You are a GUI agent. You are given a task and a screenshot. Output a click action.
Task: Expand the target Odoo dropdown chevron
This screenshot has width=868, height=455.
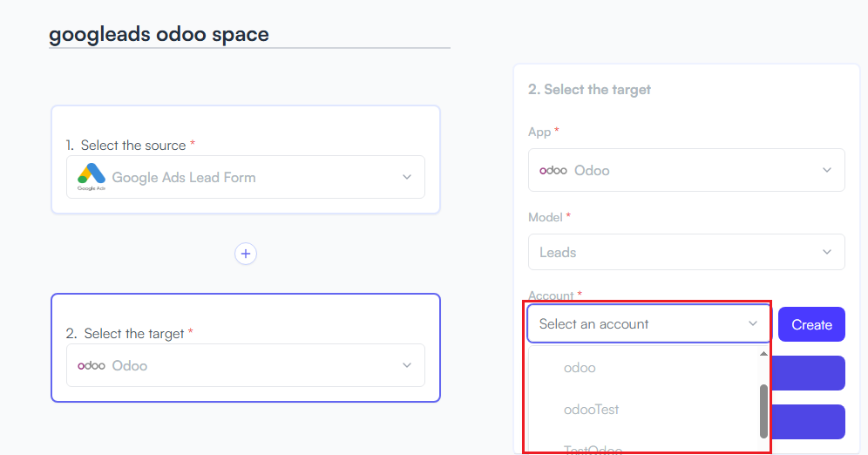(x=407, y=365)
